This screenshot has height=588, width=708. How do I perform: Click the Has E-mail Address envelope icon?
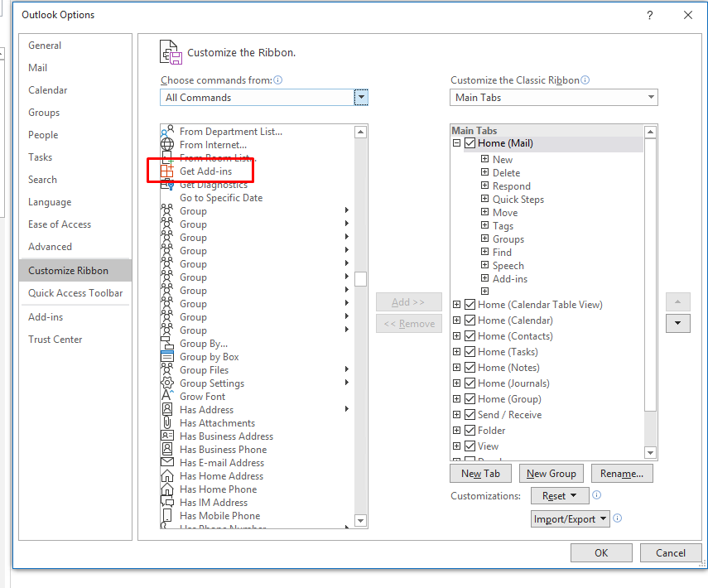pyautogui.click(x=167, y=462)
